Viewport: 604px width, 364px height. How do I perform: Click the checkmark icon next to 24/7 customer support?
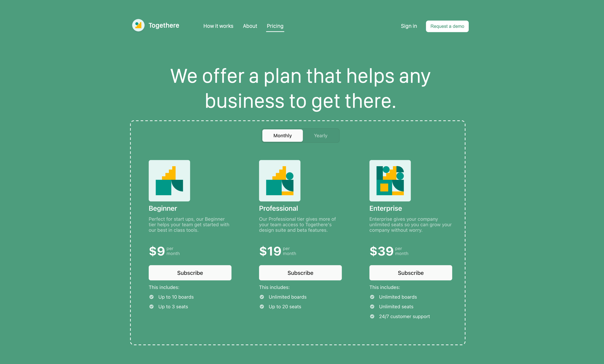[372, 316]
